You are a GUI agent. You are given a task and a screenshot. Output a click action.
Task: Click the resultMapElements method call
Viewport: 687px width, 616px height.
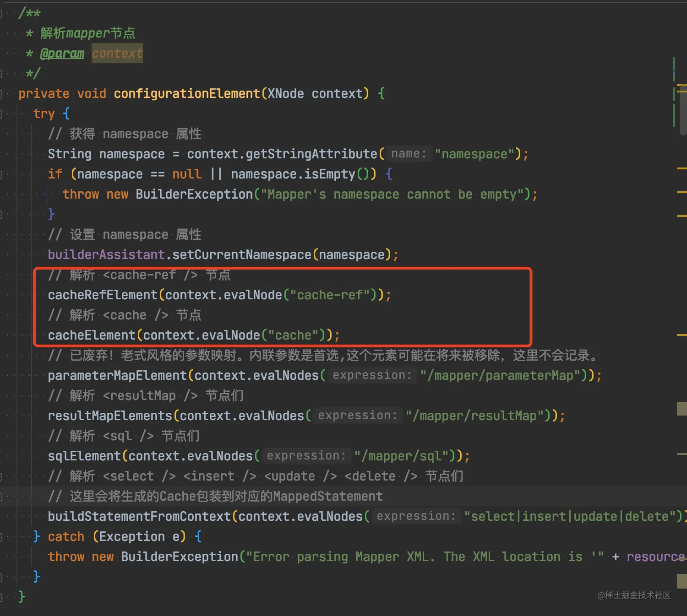[x=110, y=416]
